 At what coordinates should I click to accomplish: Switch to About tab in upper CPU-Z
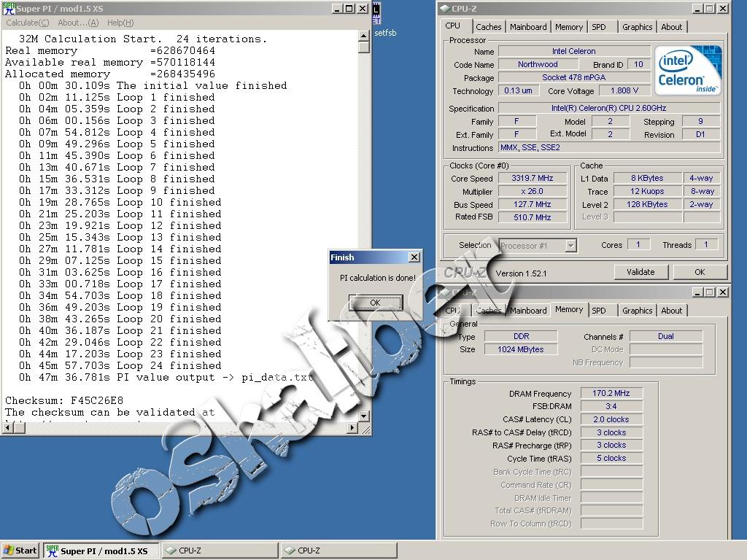pyautogui.click(x=672, y=27)
